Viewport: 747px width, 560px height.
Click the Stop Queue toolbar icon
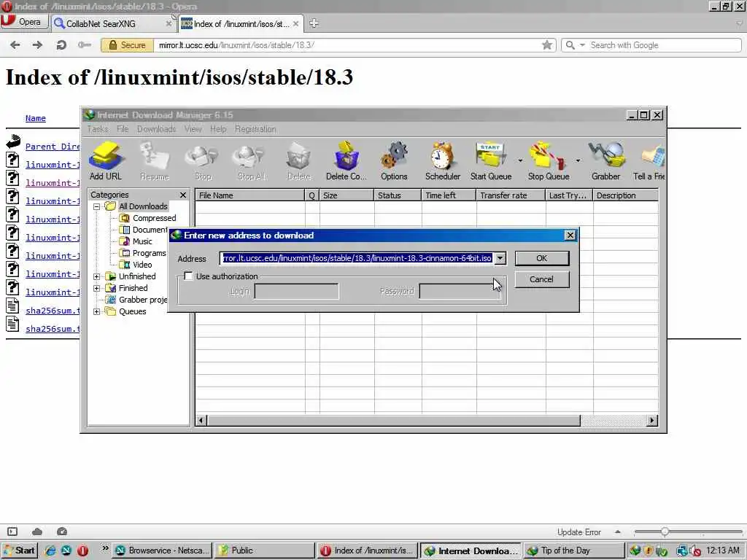point(549,161)
